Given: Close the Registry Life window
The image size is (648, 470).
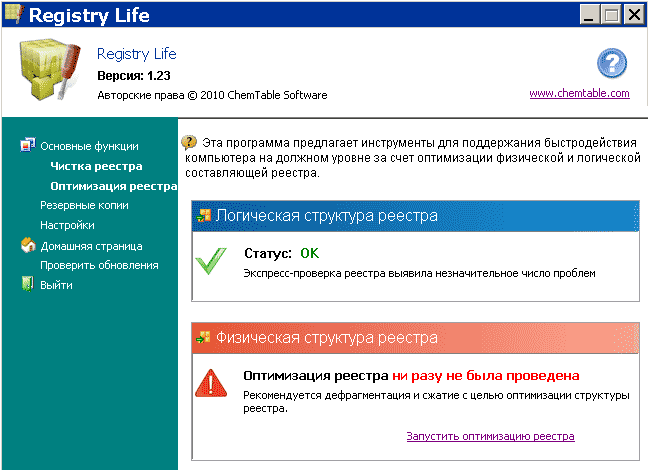Looking at the screenshot, I should 634,14.
